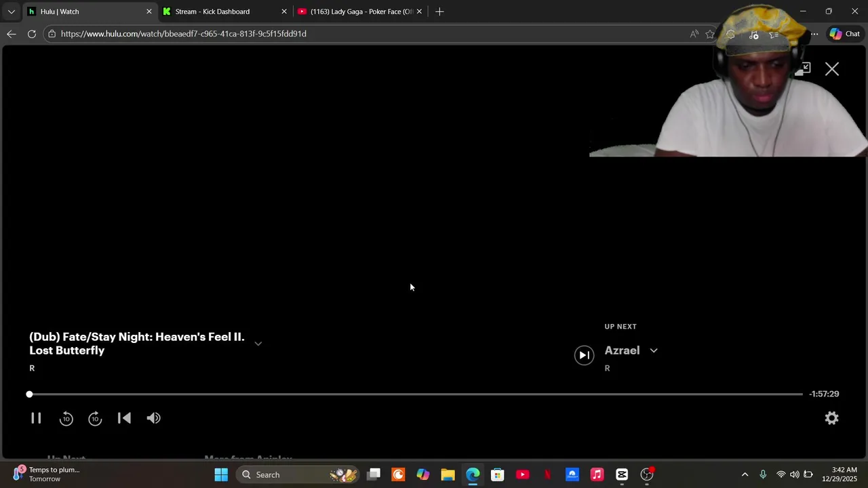Image resolution: width=868 pixels, height=488 pixels.
Task: Open Edge Settings and more menu
Action: (x=814, y=34)
